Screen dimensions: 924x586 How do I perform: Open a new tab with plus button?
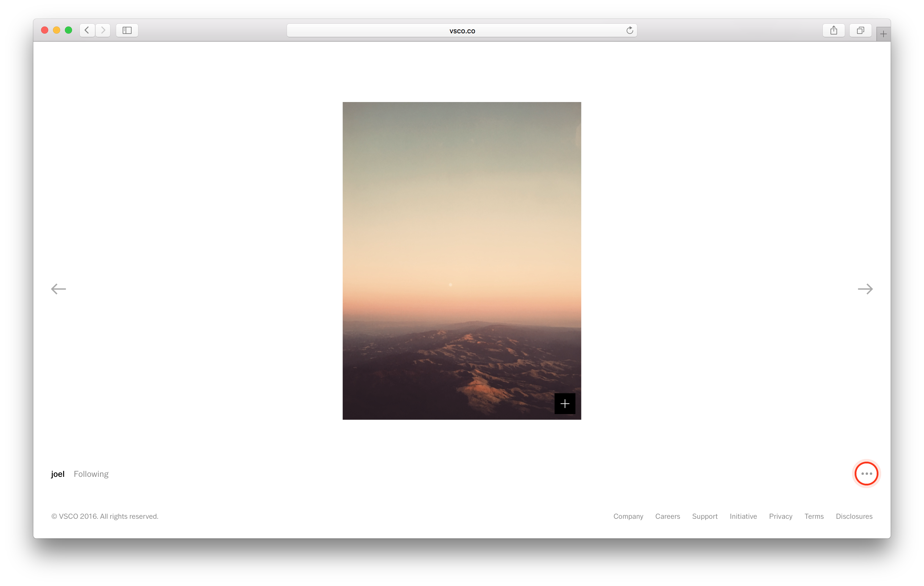click(x=883, y=34)
